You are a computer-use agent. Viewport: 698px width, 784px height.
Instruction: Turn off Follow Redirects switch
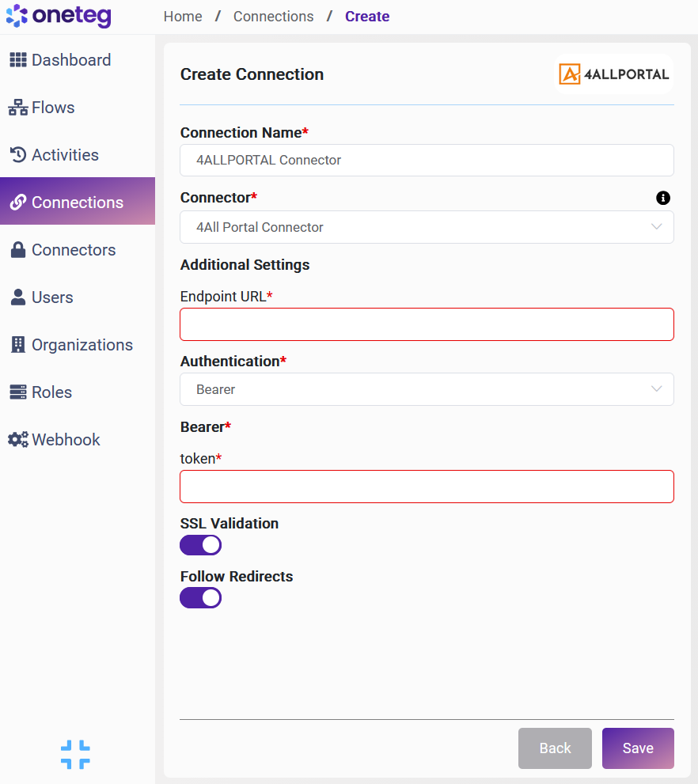[201, 597]
